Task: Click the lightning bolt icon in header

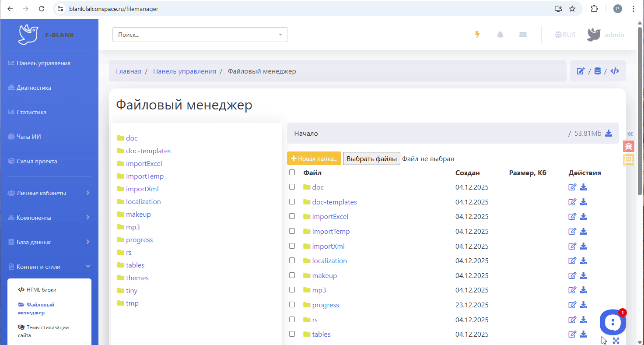Action: tap(477, 35)
